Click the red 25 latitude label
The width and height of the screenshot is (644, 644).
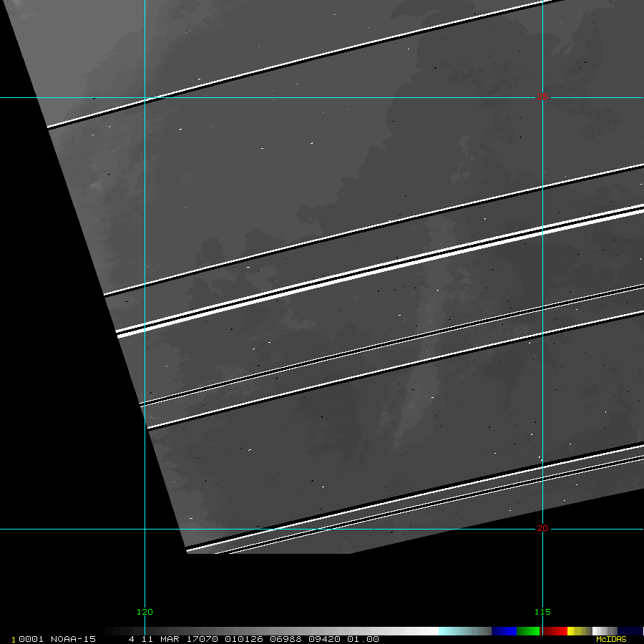542,97
